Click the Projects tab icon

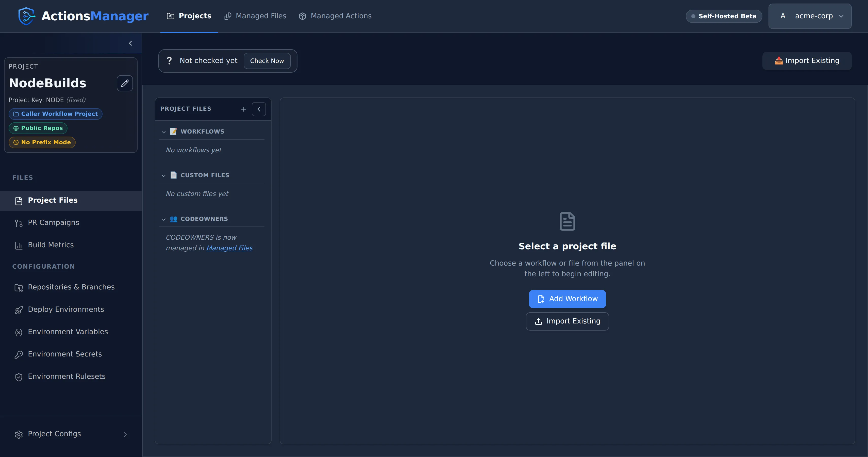[171, 16]
